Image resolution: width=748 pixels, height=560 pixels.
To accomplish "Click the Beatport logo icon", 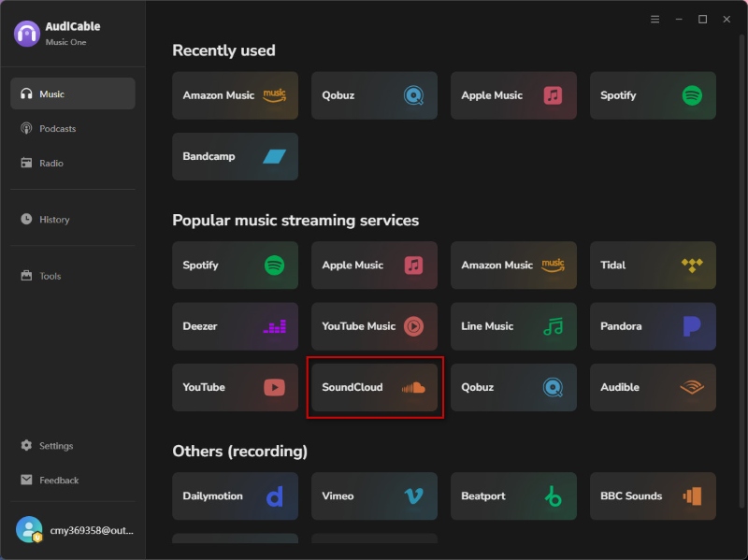I will [554, 496].
